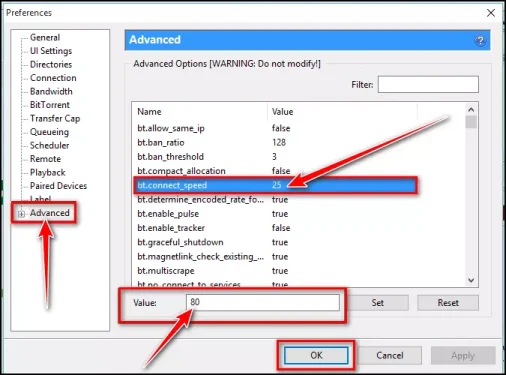Image resolution: width=506 pixels, height=375 pixels.
Task: Click the options list scroll down arrow
Action: 471,280
